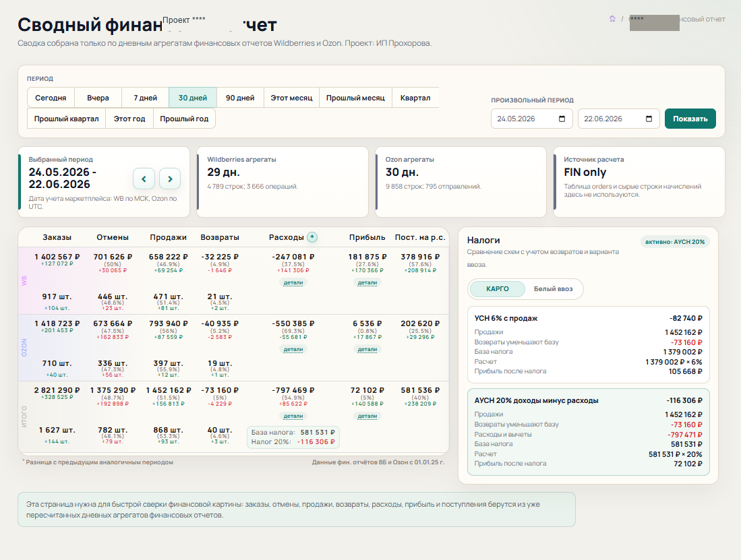The height and width of the screenshot is (560, 741).
Task: Expand WB expenses детали
Action: [x=293, y=283]
